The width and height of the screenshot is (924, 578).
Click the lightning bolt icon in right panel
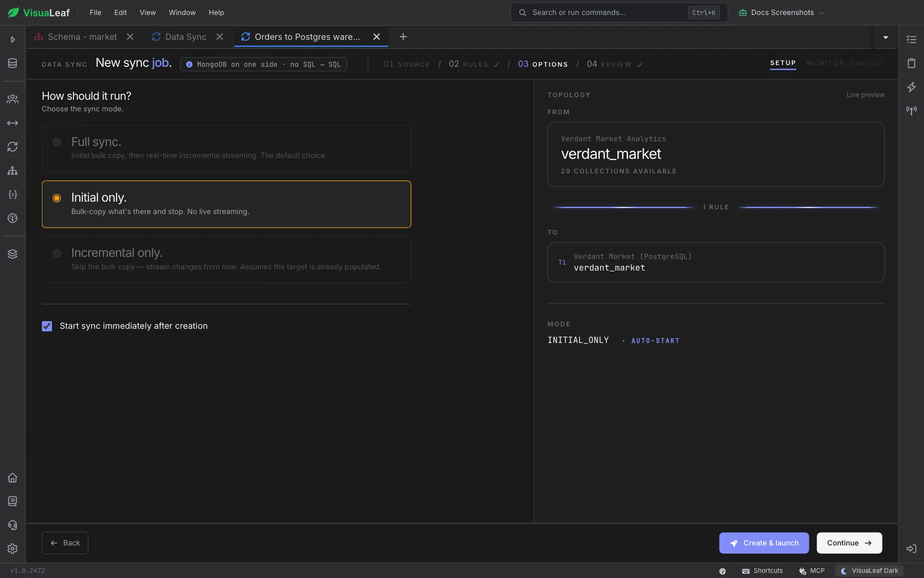tap(911, 87)
